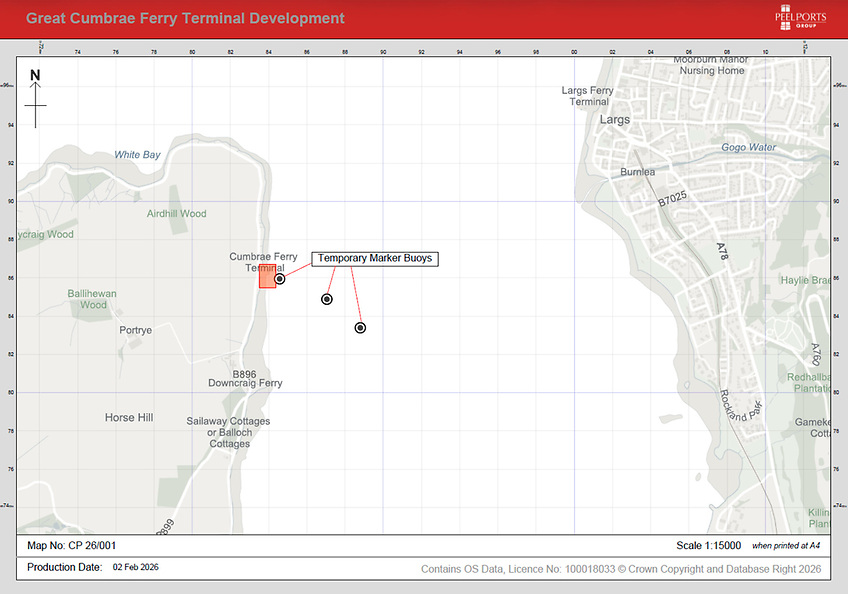Select the buoy marker nearest Cumbrae Ferry Terminal
Screen dimensions: 848x594
click(x=280, y=279)
